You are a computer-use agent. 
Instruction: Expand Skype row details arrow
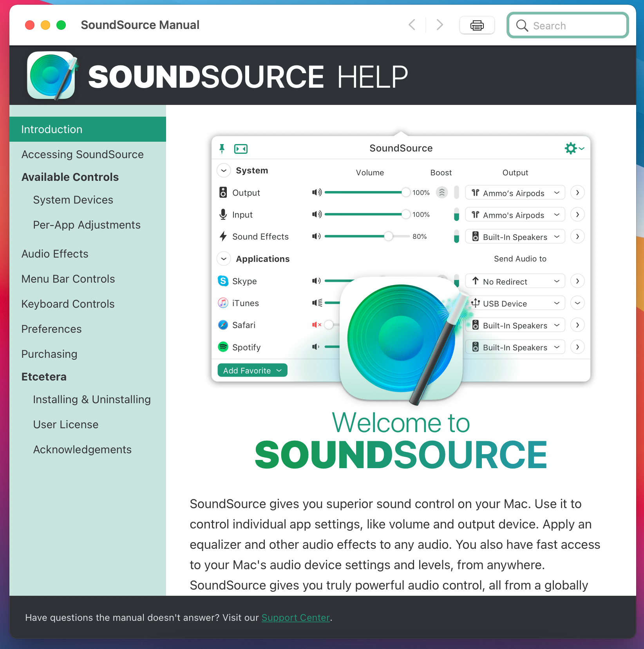577,281
